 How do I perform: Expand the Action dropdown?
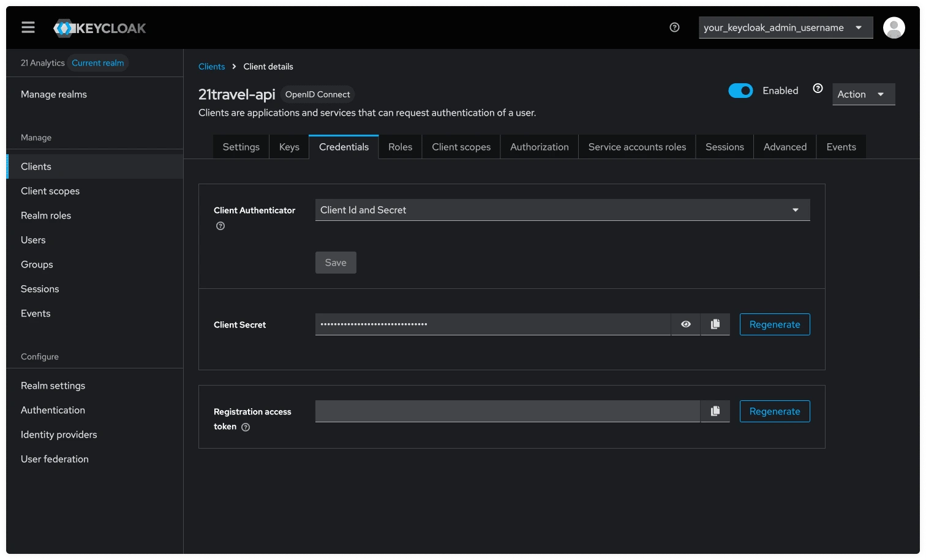(x=863, y=94)
